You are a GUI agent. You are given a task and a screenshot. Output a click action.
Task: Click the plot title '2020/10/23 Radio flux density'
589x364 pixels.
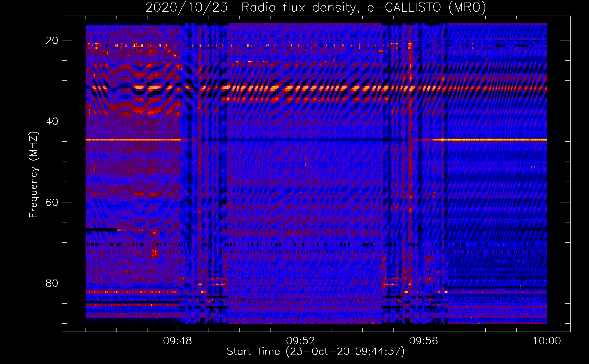[316, 7]
